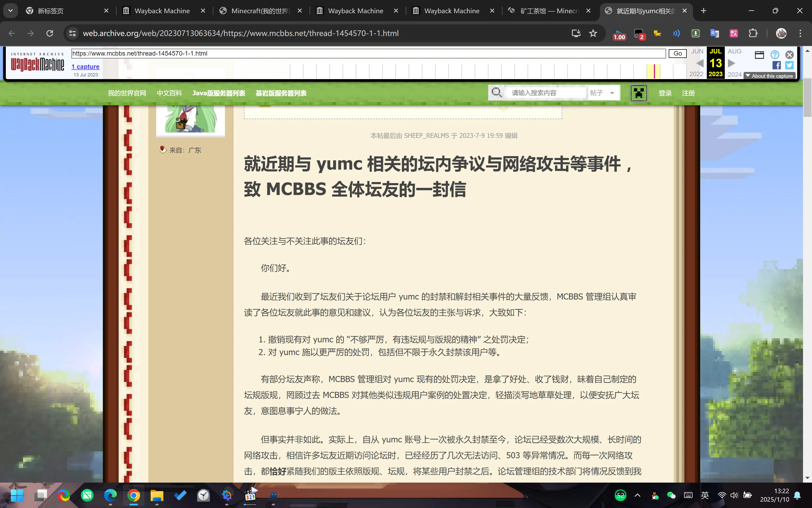Close the Wayback toolbar
Image resolution: width=812 pixels, height=508 pixels.
coord(790,55)
